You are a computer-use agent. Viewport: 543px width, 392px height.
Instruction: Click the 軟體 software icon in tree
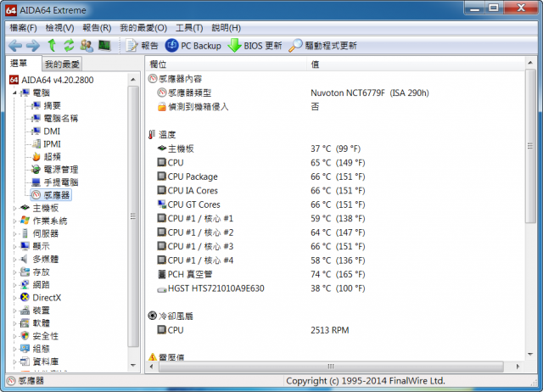click(x=25, y=323)
